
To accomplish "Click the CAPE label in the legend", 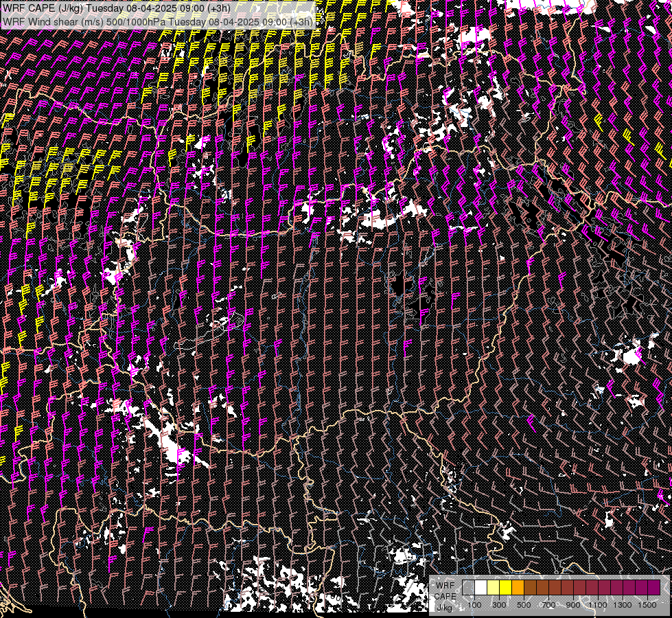I will click(445, 597).
